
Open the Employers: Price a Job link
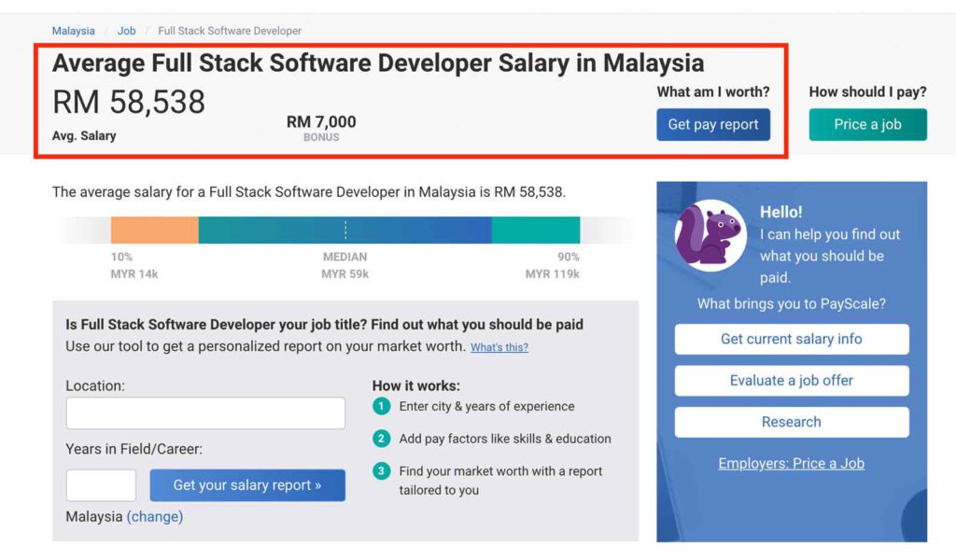[791, 463]
